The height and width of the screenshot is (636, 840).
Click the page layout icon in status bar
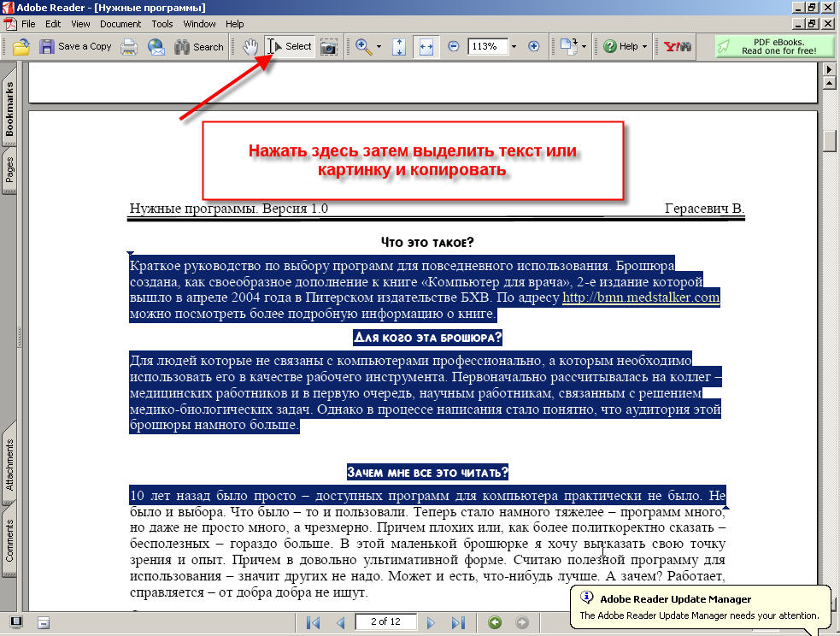(44, 622)
